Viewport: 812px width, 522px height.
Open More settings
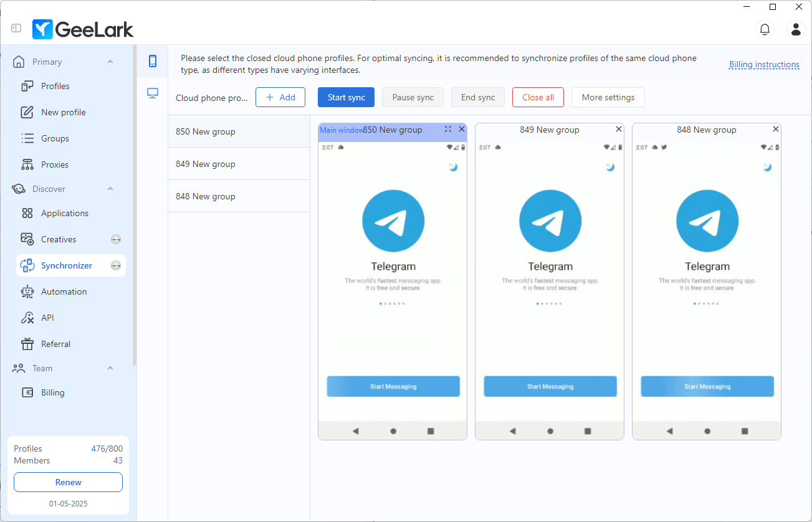pos(608,97)
